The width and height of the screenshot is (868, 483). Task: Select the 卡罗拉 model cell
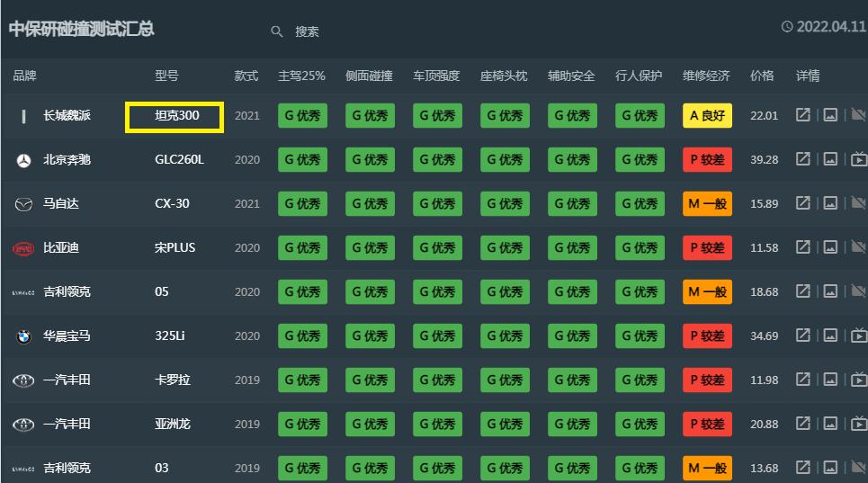[173, 380]
